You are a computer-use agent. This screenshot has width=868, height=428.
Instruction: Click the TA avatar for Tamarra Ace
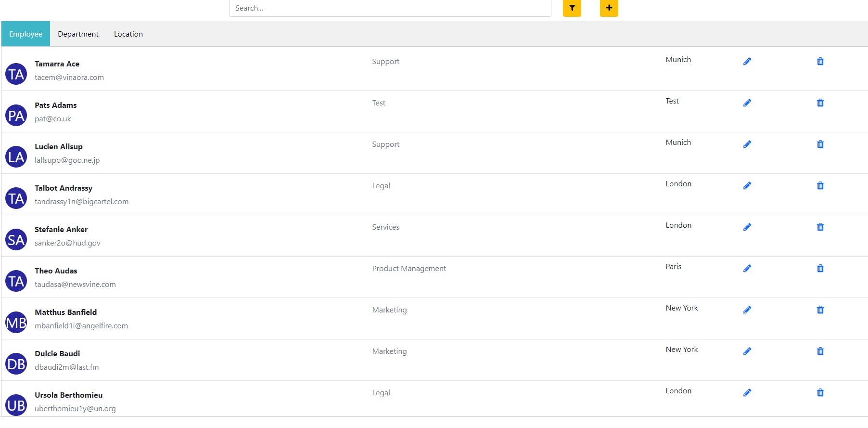[16, 74]
